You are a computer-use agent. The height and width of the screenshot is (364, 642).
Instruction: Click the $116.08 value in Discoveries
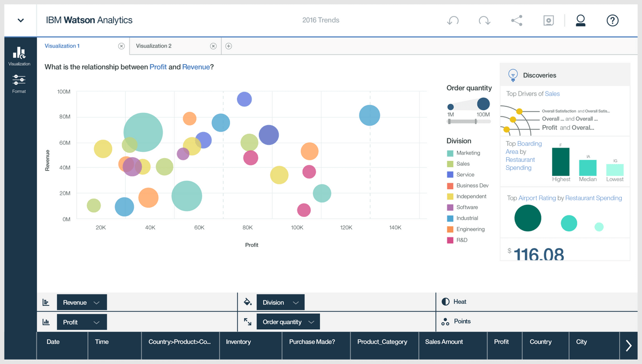[x=536, y=253]
